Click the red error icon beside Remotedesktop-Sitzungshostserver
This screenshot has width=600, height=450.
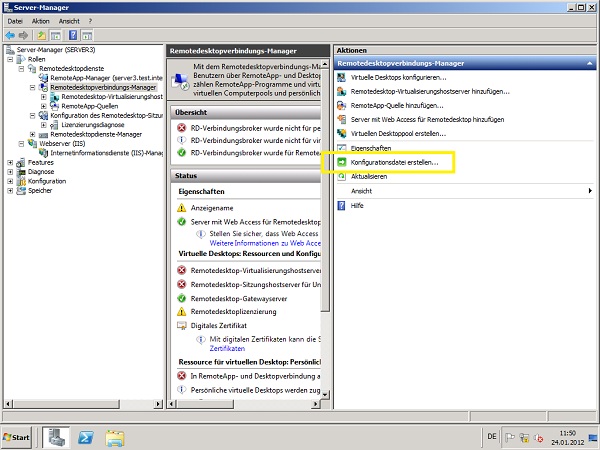coord(182,284)
